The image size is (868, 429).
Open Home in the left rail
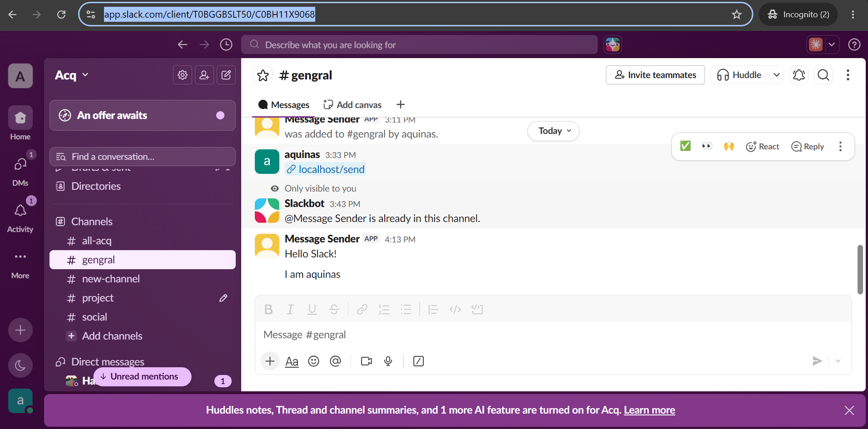click(20, 123)
